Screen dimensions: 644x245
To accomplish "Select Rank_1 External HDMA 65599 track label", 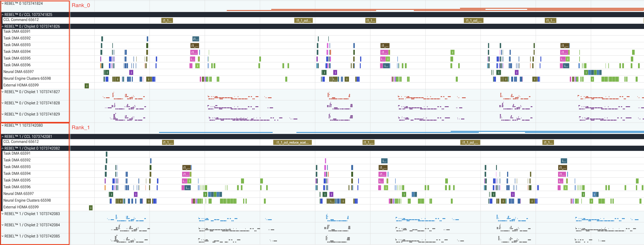I will click(x=21, y=207).
